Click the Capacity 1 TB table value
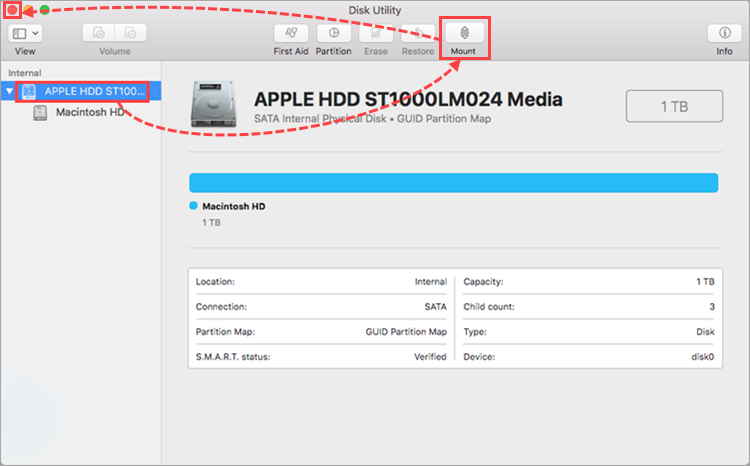The height and width of the screenshot is (466, 750). tap(705, 282)
